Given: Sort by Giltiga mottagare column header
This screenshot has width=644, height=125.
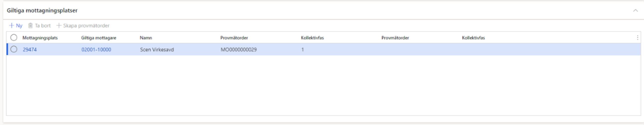Looking at the screenshot, I should click(x=99, y=38).
